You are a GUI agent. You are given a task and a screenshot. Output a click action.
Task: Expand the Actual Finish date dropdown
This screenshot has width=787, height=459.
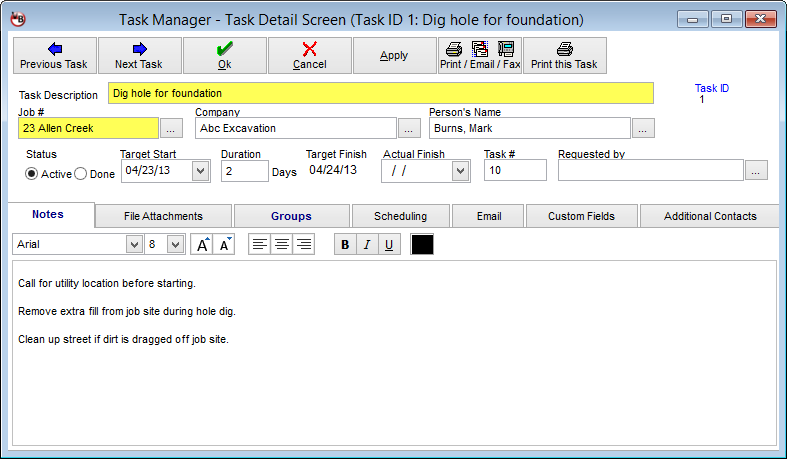(460, 171)
